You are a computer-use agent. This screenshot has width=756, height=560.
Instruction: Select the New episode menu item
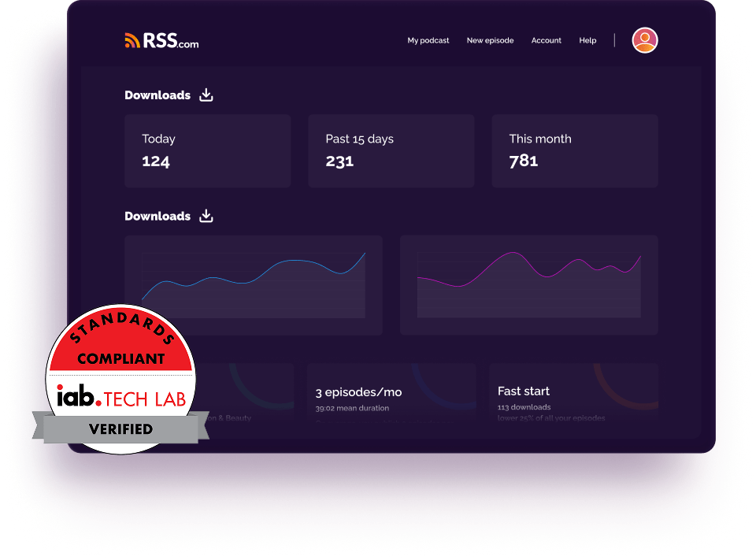point(490,40)
